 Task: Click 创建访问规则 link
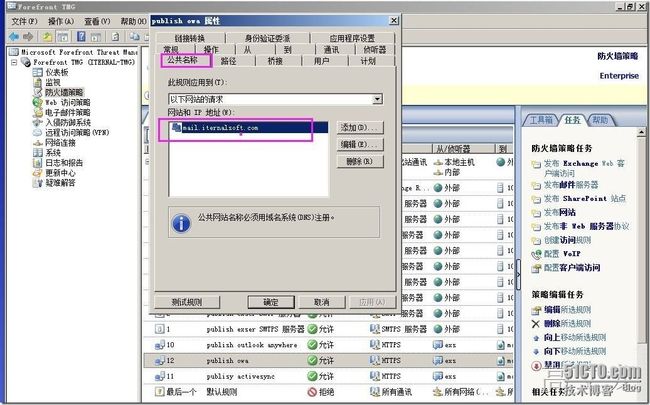[567, 240]
